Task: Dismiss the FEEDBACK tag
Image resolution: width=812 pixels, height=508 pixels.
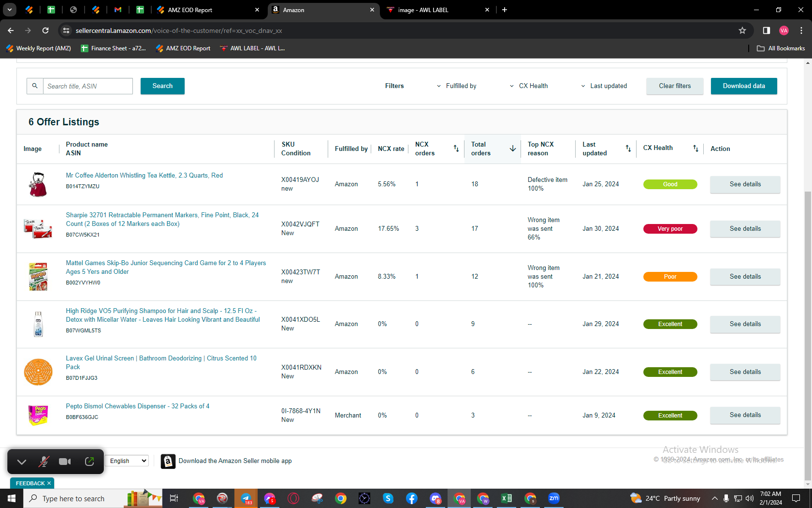Action: (49, 483)
